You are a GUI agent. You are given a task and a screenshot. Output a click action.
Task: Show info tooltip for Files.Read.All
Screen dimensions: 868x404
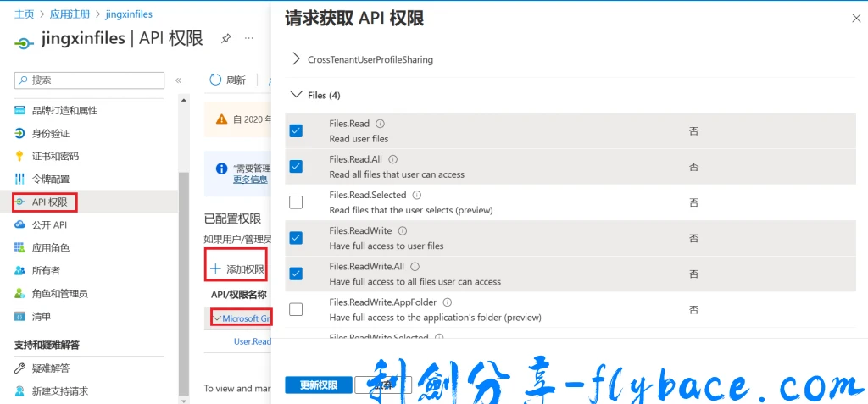pos(393,159)
